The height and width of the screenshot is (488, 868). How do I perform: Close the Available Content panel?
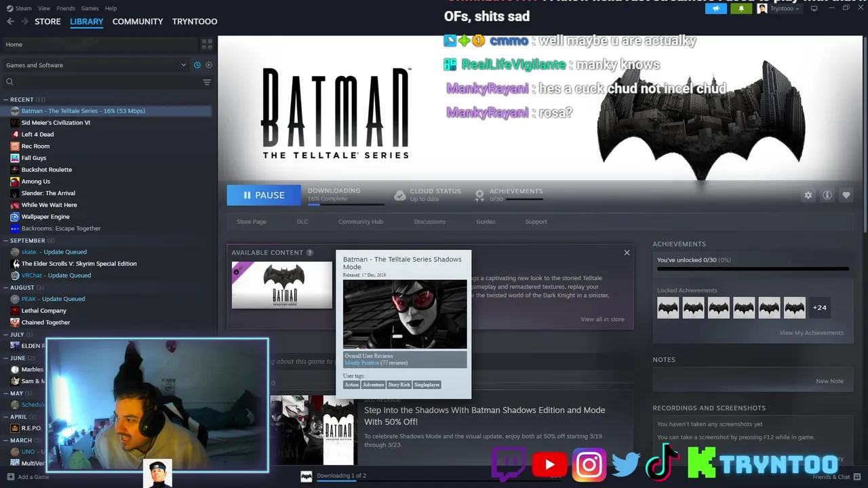627,253
